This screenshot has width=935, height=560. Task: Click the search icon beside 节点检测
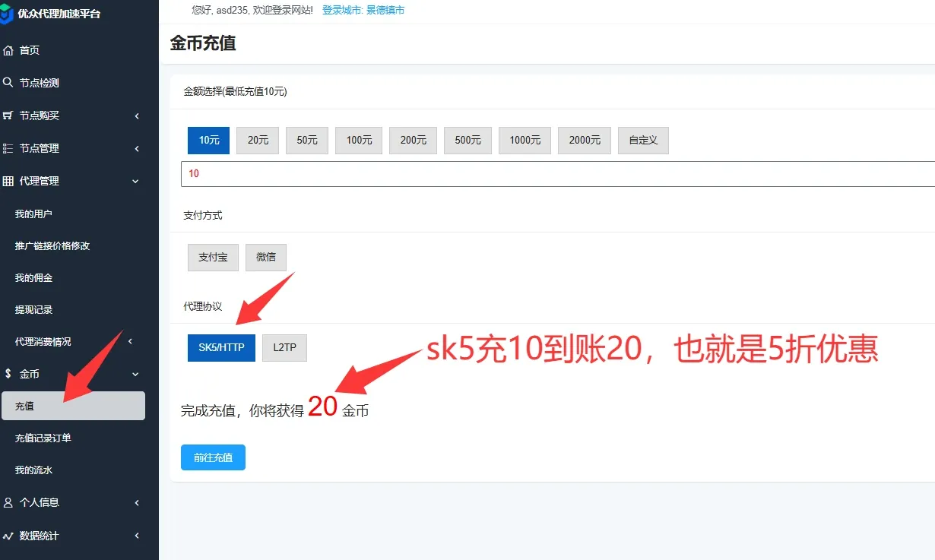coord(8,83)
